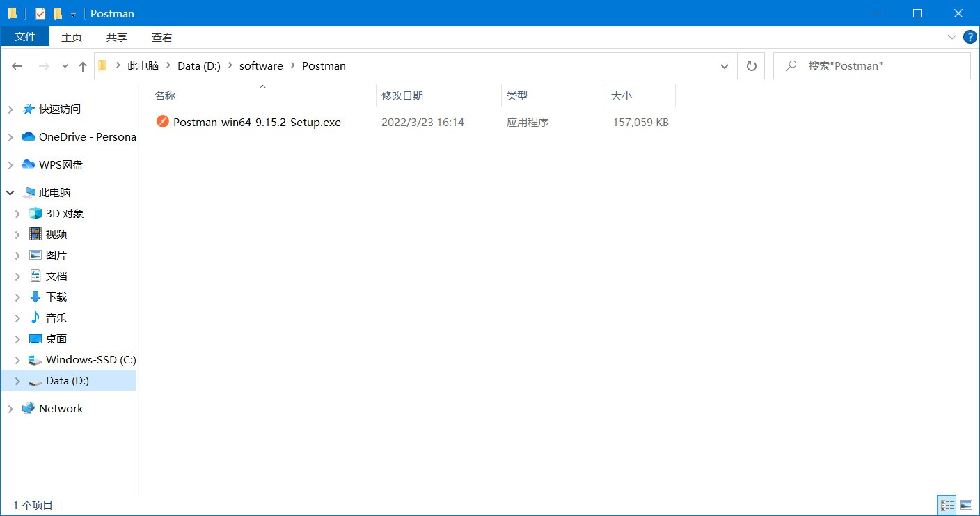Open Explorer help question mark
This screenshot has width=980, height=516.
pyautogui.click(x=970, y=37)
